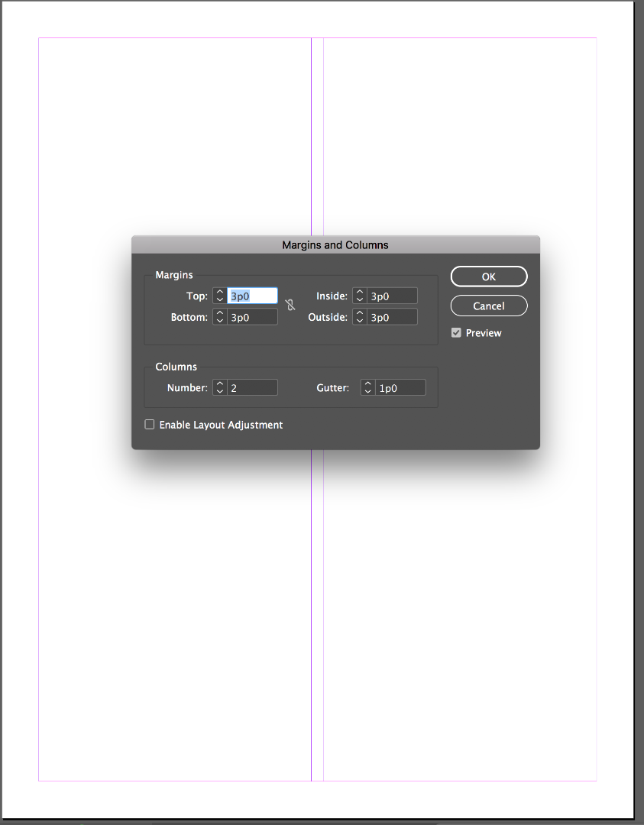This screenshot has width=644, height=825.
Task: Click the Outside margin stepper arrows
Action: pyautogui.click(x=360, y=317)
